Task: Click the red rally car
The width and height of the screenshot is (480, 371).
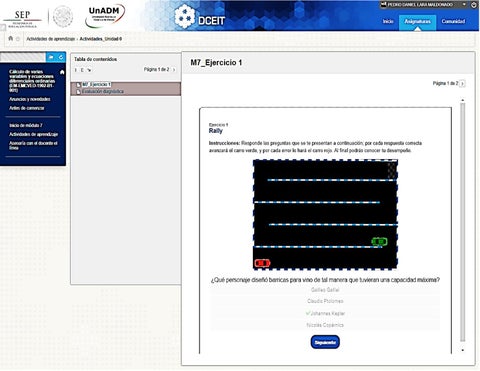Action: (x=262, y=263)
